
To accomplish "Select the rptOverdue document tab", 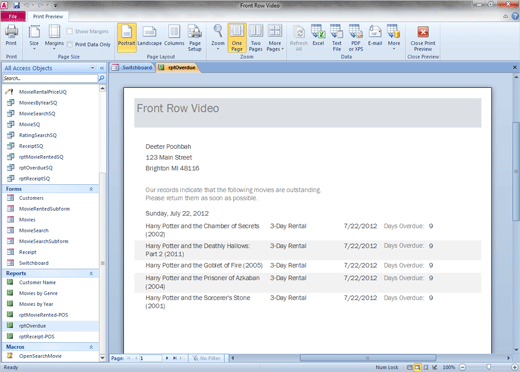I will 178,68.
